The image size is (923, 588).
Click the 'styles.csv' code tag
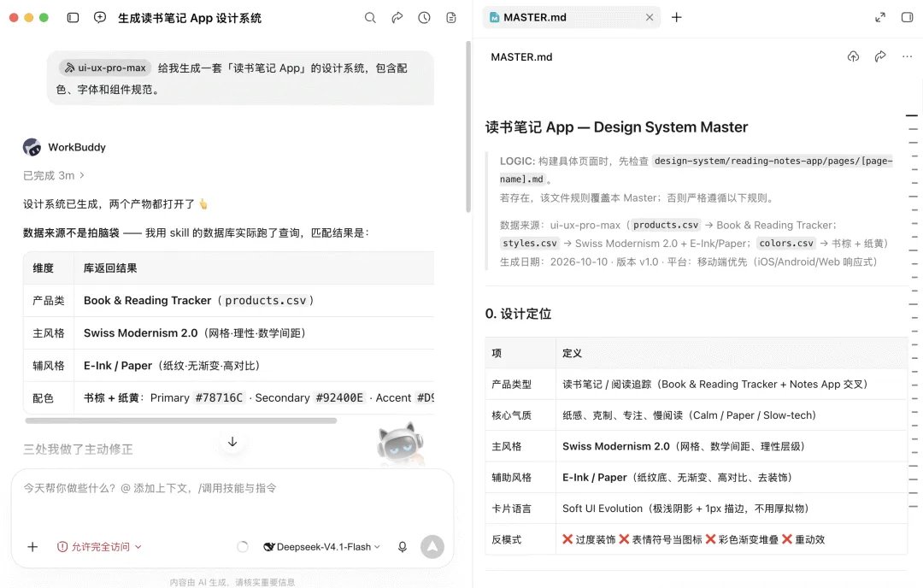(529, 243)
